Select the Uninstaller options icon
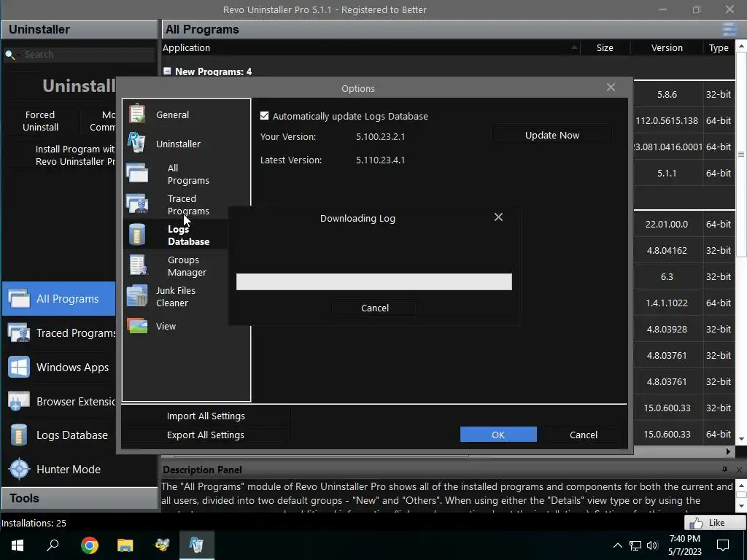 click(136, 142)
